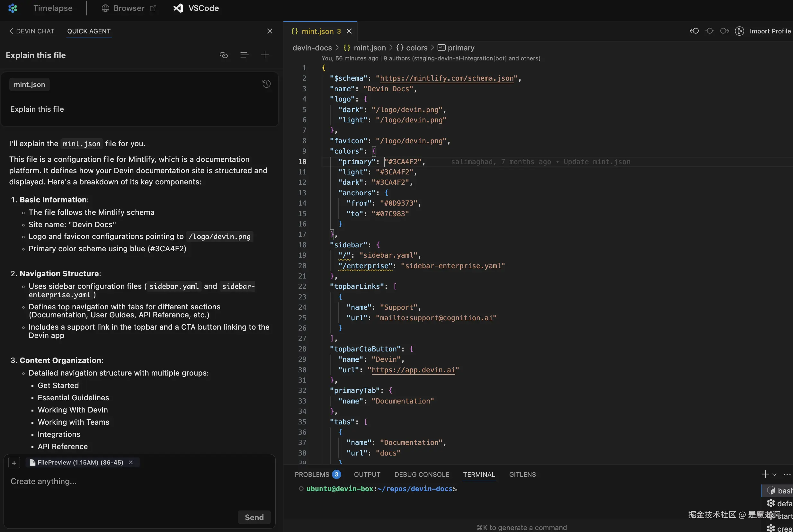793x532 pixels.
Task: Switch to the GITLENS panel tab
Action: coord(522,474)
